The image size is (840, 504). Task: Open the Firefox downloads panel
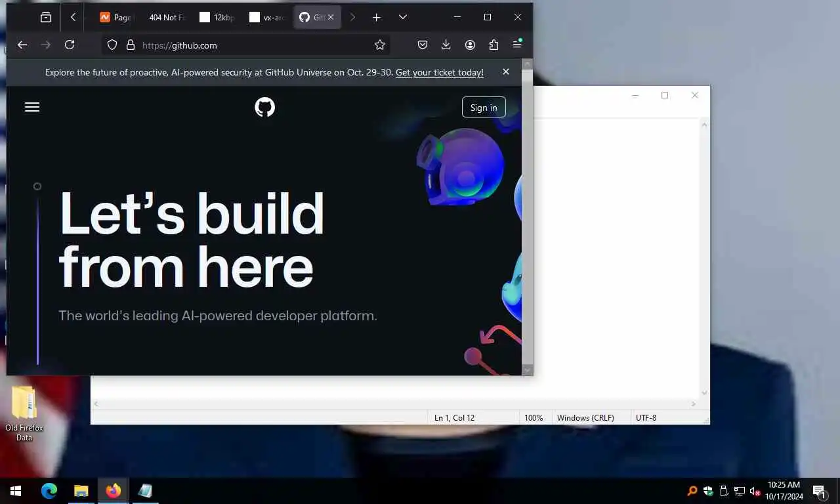(446, 45)
